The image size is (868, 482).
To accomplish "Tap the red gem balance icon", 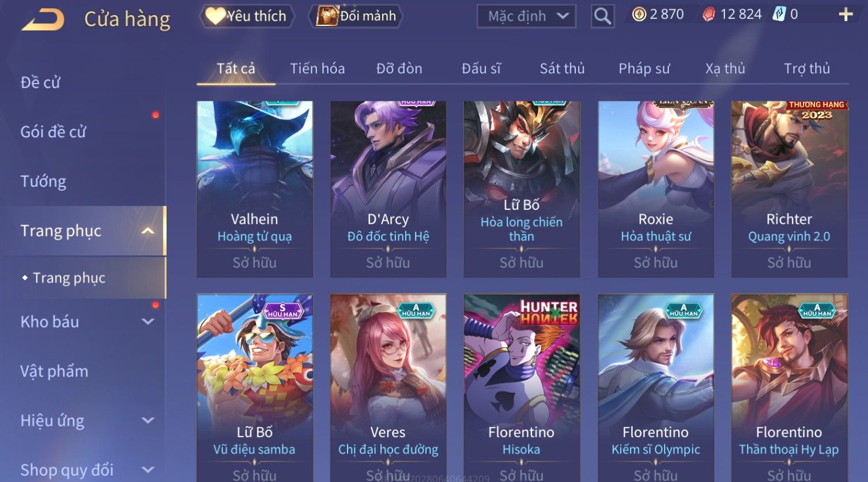I will 709,14.
